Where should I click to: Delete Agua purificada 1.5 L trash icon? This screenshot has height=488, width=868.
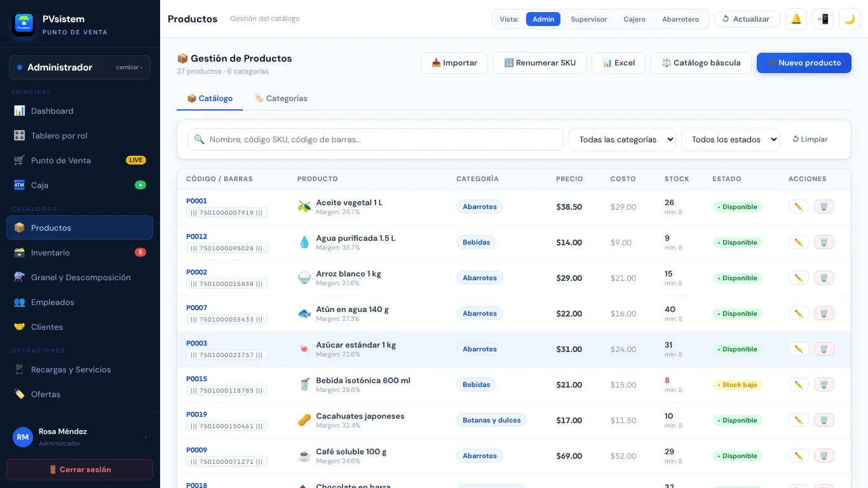coord(824,242)
